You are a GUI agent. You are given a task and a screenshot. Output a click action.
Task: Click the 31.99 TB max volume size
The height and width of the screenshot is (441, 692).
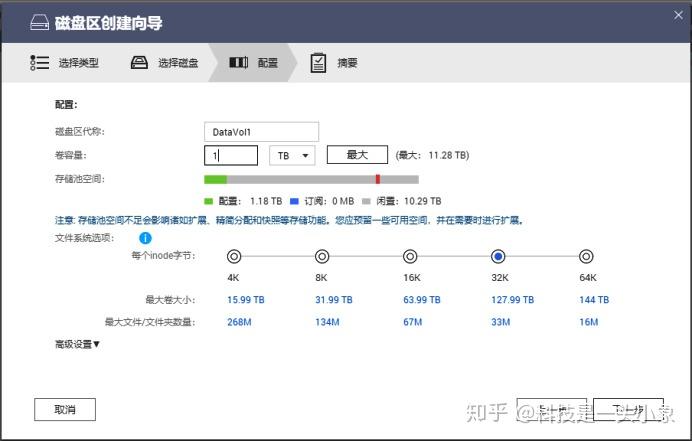[x=334, y=300]
